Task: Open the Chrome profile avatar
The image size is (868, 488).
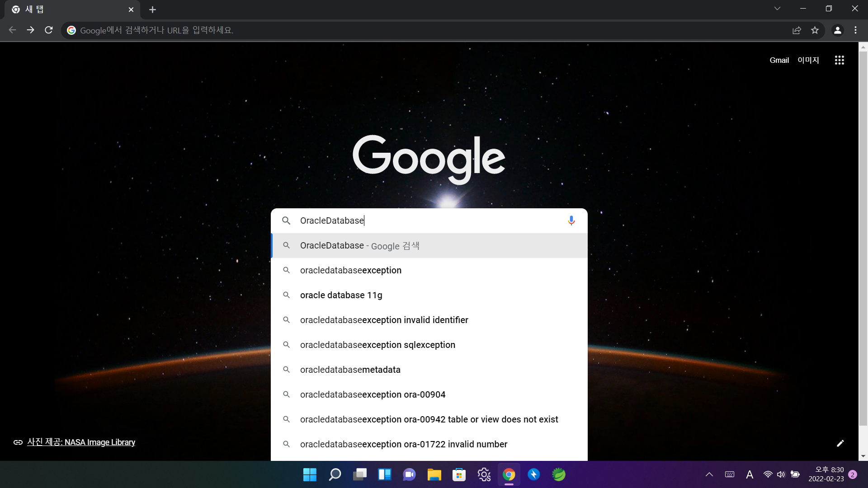Action: coord(837,30)
